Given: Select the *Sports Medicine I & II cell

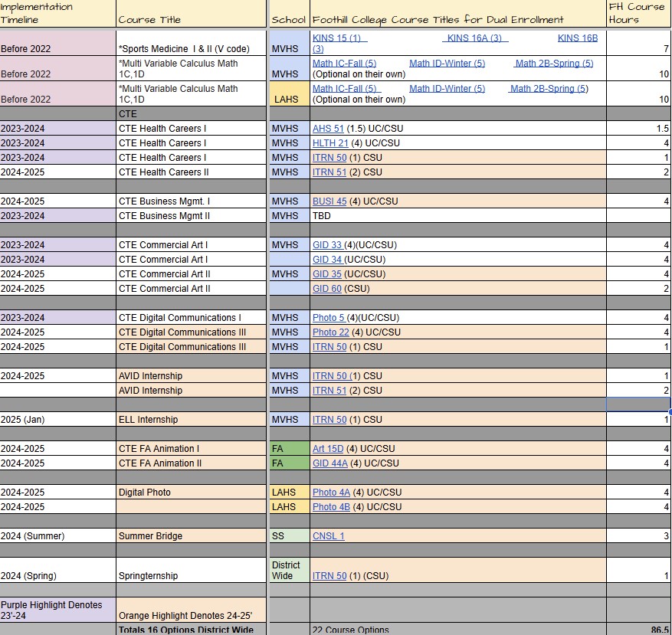Looking at the screenshot, I should coord(191,43).
